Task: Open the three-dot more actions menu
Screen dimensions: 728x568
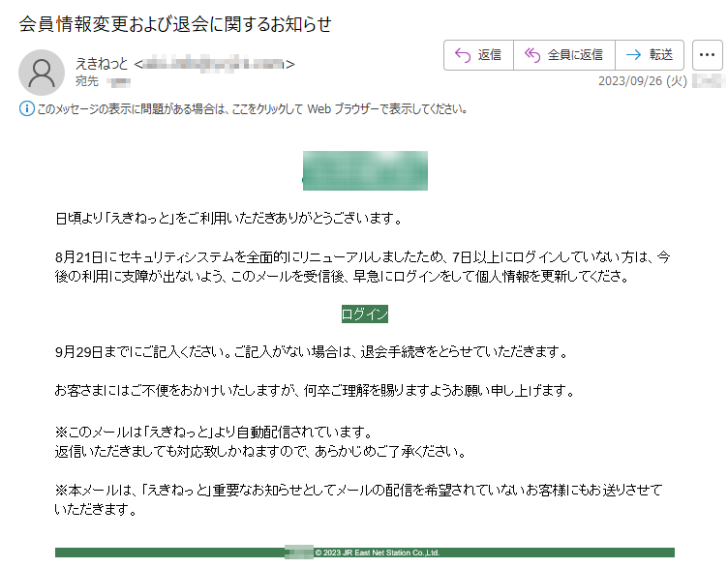Action: point(707,55)
